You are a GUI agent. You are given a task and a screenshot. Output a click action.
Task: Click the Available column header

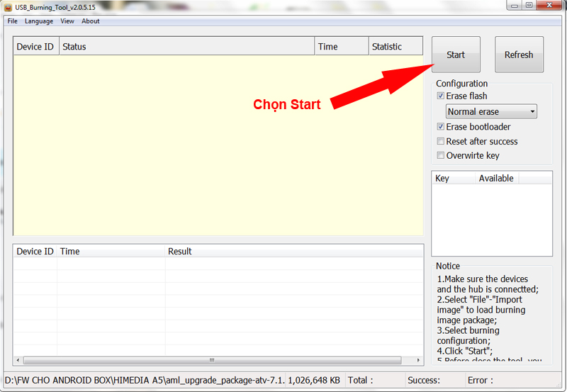click(497, 179)
